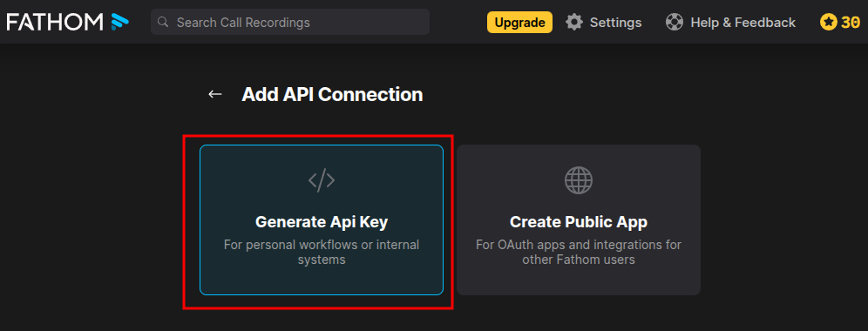Select the Create Public App card
This screenshot has height=331, width=868.
click(x=579, y=220)
